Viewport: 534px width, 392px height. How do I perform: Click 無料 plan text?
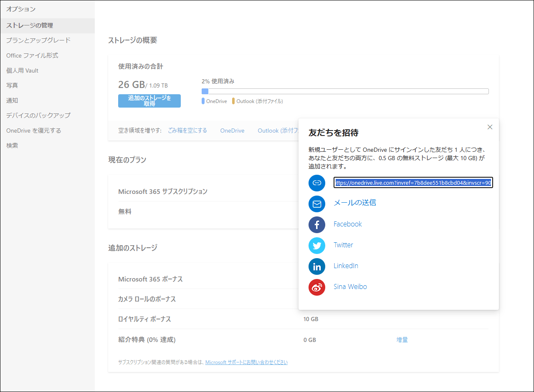(x=125, y=211)
